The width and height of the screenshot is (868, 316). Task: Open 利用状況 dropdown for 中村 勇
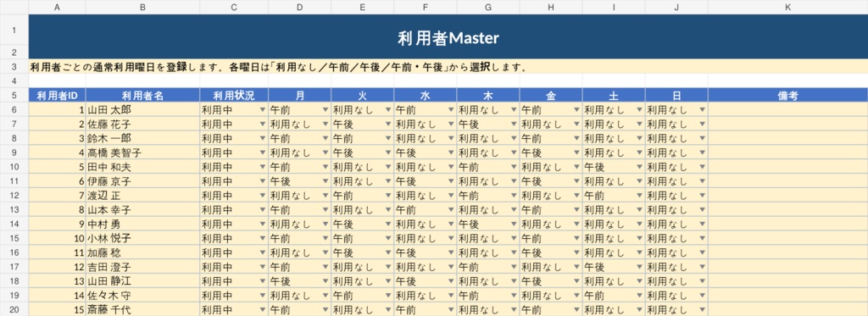coord(263,225)
